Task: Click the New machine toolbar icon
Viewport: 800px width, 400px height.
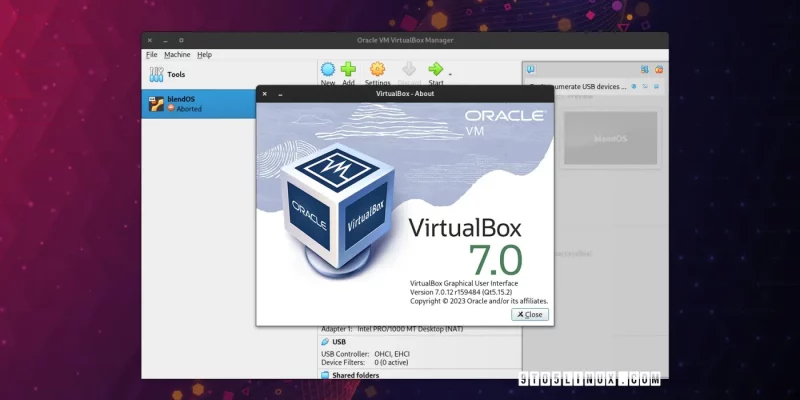Action: click(328, 69)
